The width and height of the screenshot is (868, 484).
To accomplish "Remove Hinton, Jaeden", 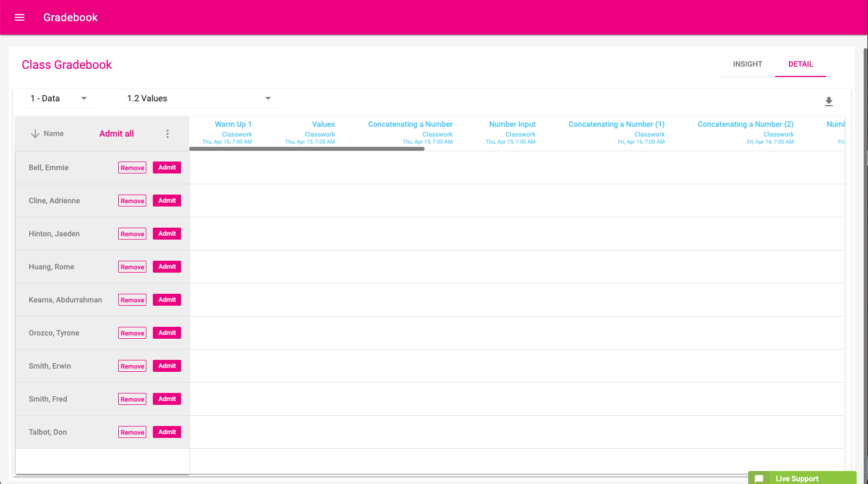I will (x=132, y=234).
